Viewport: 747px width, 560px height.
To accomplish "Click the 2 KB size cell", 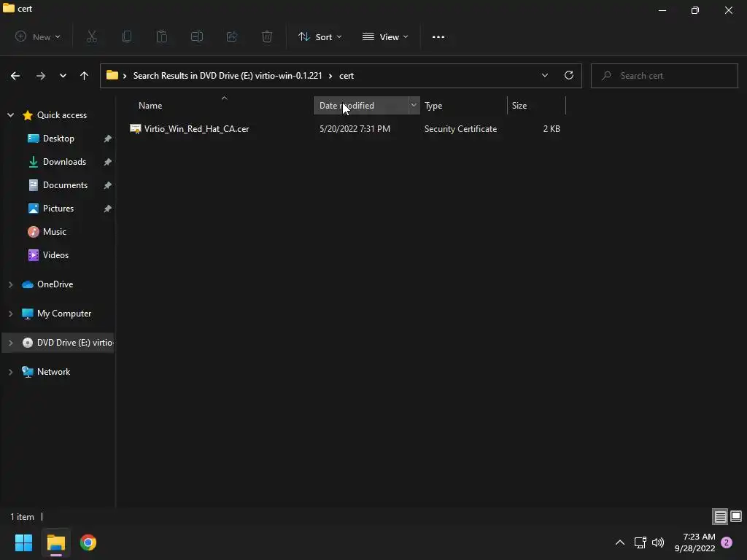I will click(x=551, y=129).
